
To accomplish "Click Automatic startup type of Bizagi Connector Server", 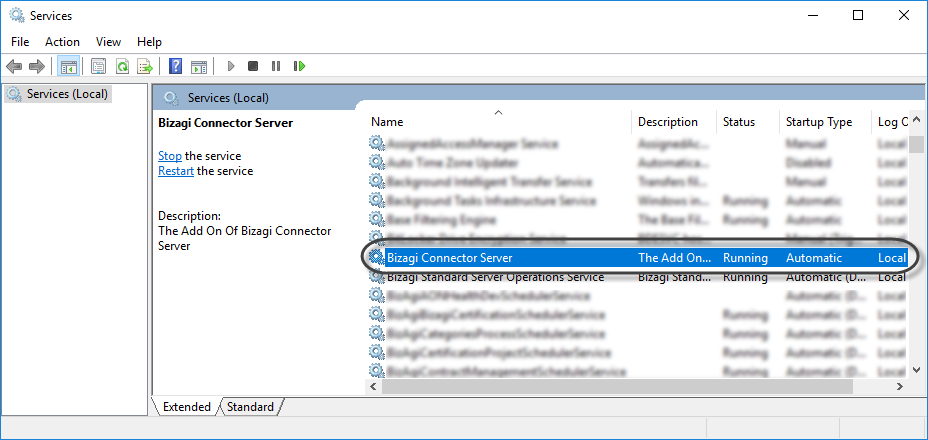I will coord(814,258).
